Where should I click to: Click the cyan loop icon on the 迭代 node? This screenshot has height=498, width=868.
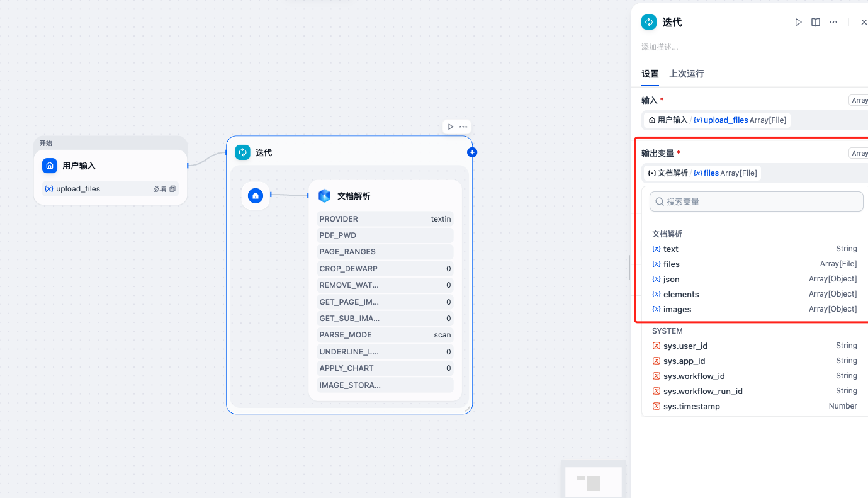click(242, 152)
